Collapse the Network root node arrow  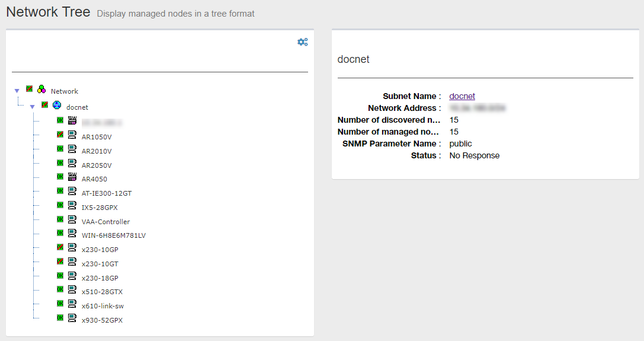click(x=17, y=91)
